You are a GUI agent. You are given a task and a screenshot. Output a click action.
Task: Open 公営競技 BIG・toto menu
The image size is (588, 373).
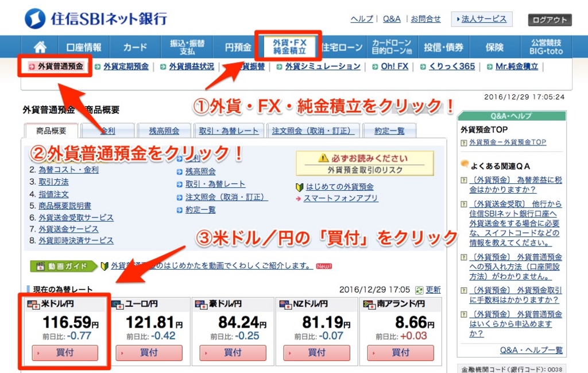click(x=546, y=47)
